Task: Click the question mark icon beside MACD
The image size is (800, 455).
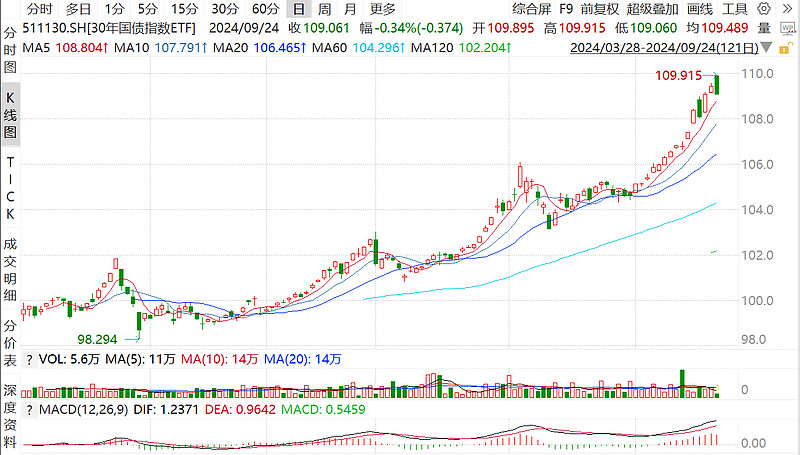Action: [28, 410]
